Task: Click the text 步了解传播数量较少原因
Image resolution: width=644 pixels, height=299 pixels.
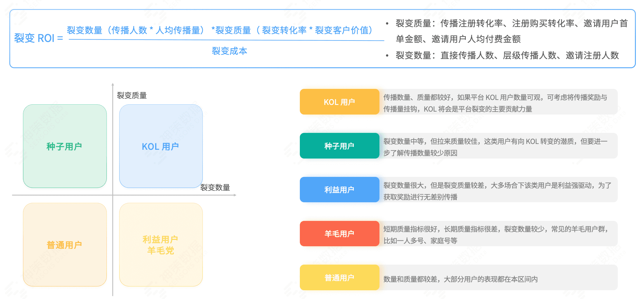Action: point(420,153)
